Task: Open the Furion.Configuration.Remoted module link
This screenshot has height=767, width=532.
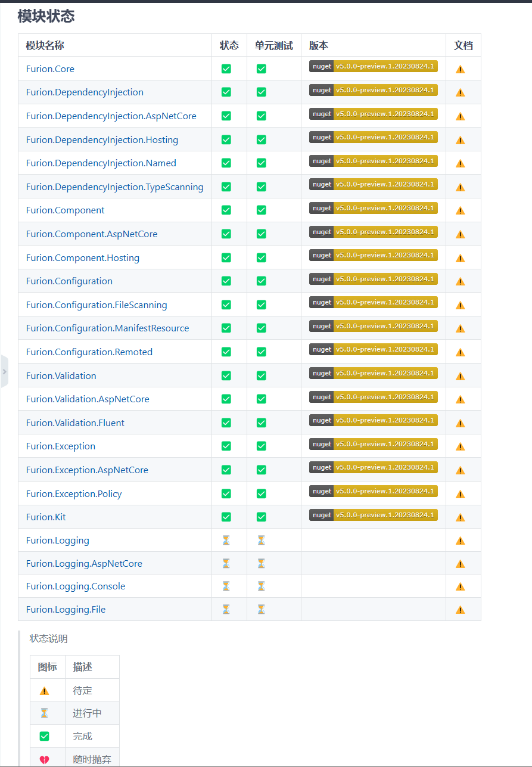Action: click(x=89, y=352)
